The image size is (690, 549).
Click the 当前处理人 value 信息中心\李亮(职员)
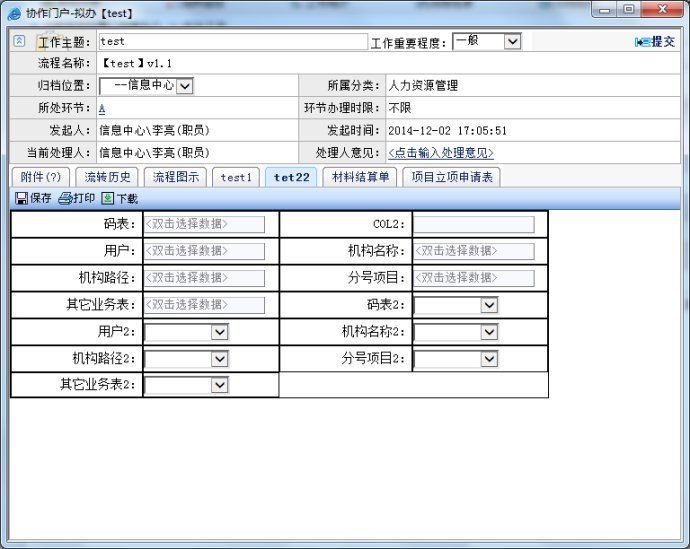click(154, 153)
